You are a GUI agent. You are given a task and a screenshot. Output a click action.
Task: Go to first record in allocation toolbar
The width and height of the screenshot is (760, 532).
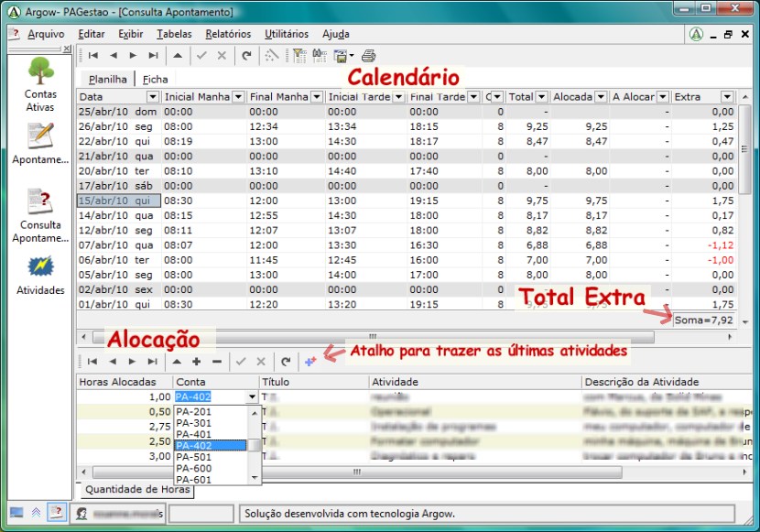point(92,362)
